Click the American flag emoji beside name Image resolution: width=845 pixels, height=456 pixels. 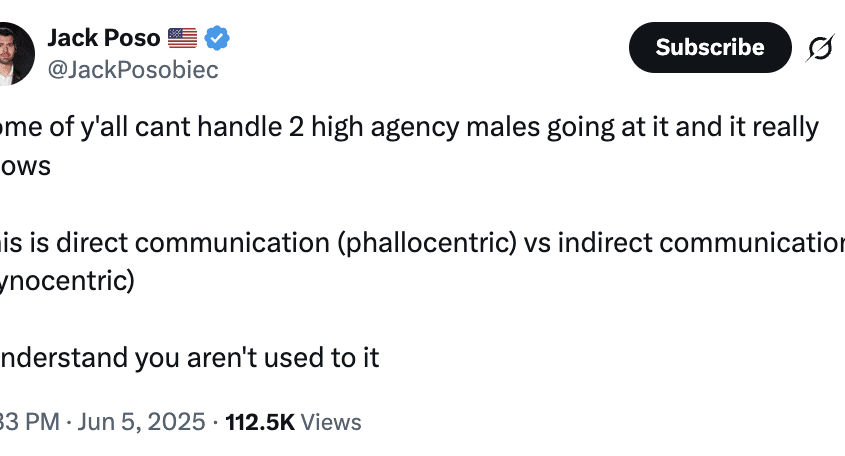[x=182, y=38]
